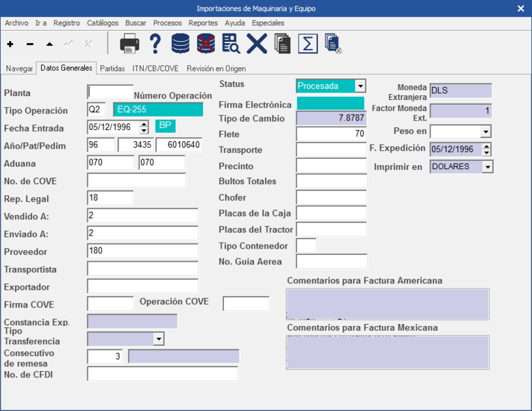Click Comentarios para Factura Mexicana text area
Screen dimensions: 532x411
pyautogui.click(x=388, y=352)
